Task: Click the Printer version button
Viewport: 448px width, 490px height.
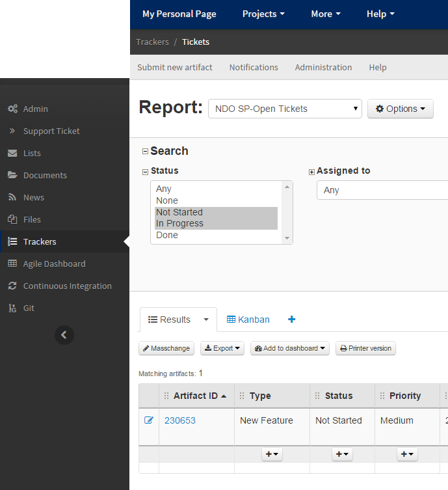Action: [x=365, y=348]
